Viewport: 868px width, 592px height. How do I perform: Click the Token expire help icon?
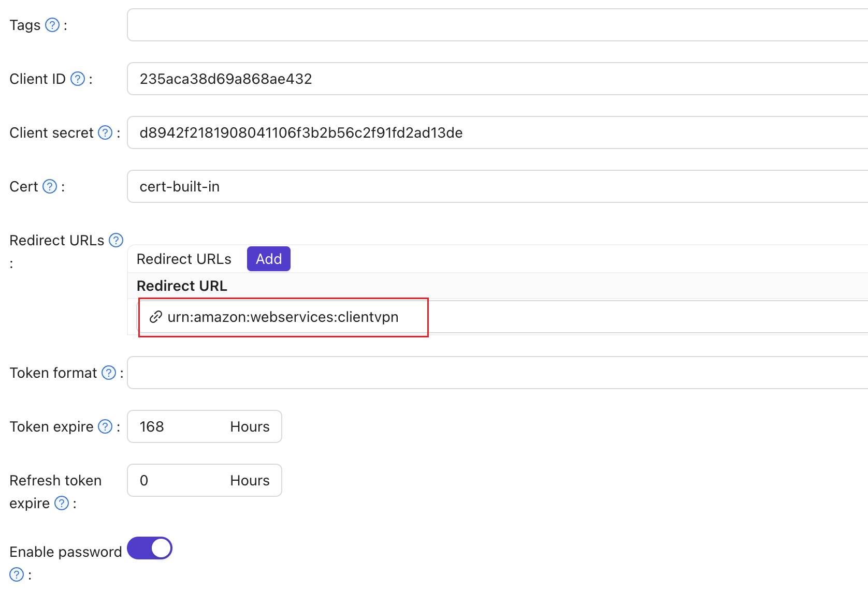(105, 426)
